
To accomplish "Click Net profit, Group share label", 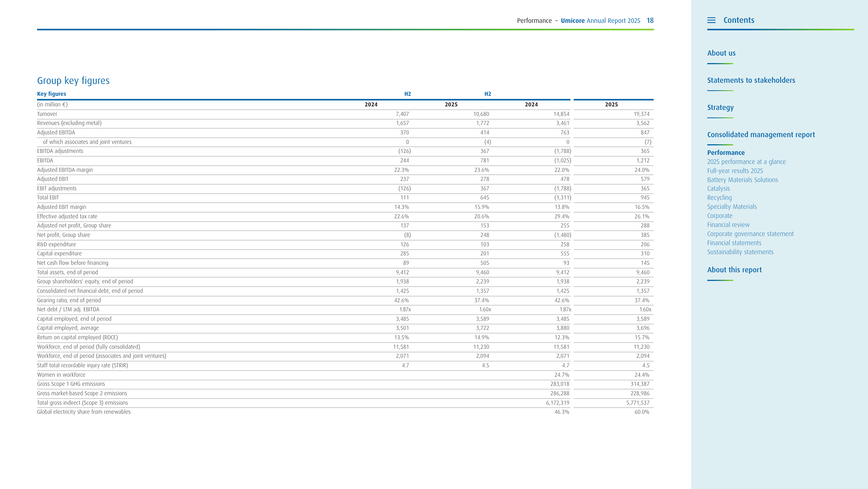I will 63,235.
